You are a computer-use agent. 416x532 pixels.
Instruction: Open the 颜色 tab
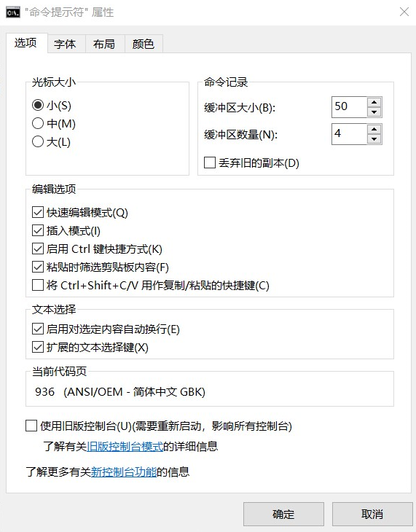tap(144, 44)
